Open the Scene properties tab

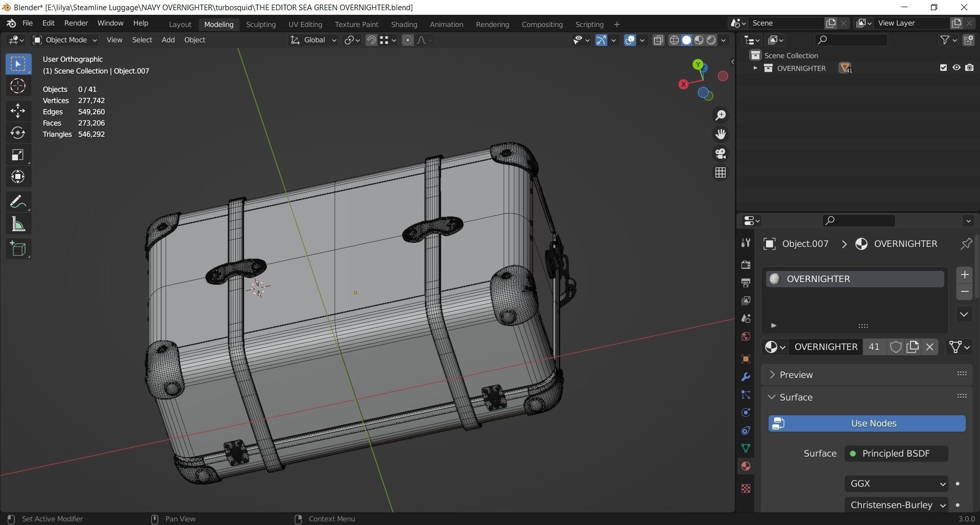[746, 318]
